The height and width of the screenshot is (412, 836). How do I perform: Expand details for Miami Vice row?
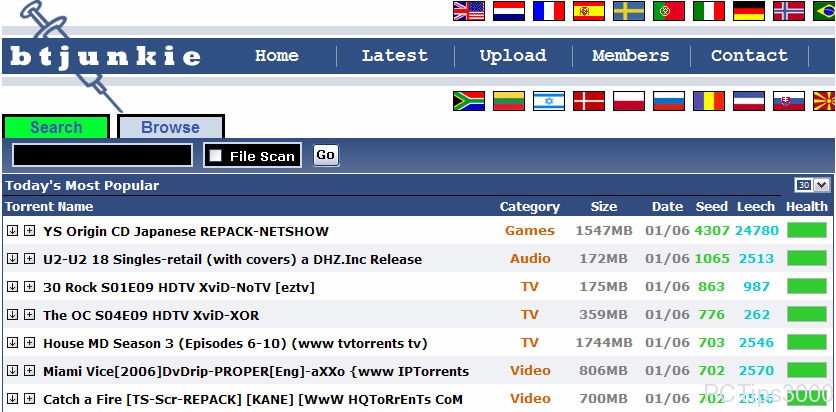[x=29, y=370]
